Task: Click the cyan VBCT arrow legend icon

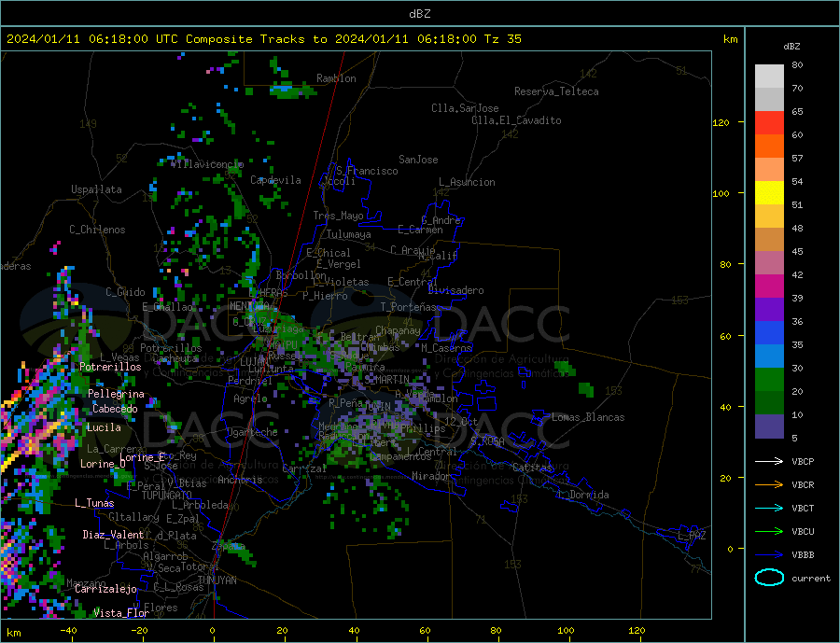Action: pos(769,508)
